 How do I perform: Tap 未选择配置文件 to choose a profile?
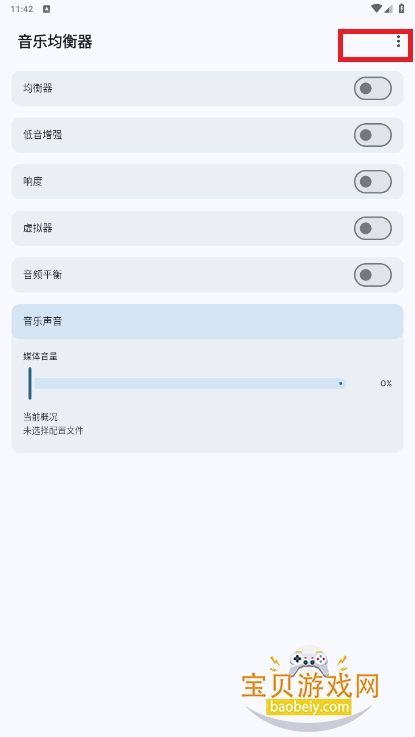click(x=53, y=431)
